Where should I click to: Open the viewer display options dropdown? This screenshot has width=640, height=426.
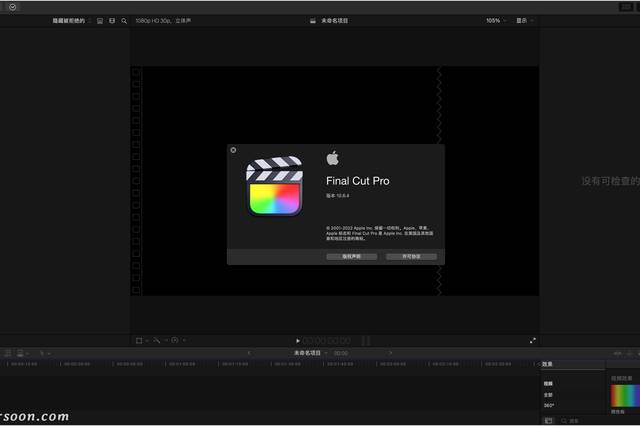coord(524,20)
